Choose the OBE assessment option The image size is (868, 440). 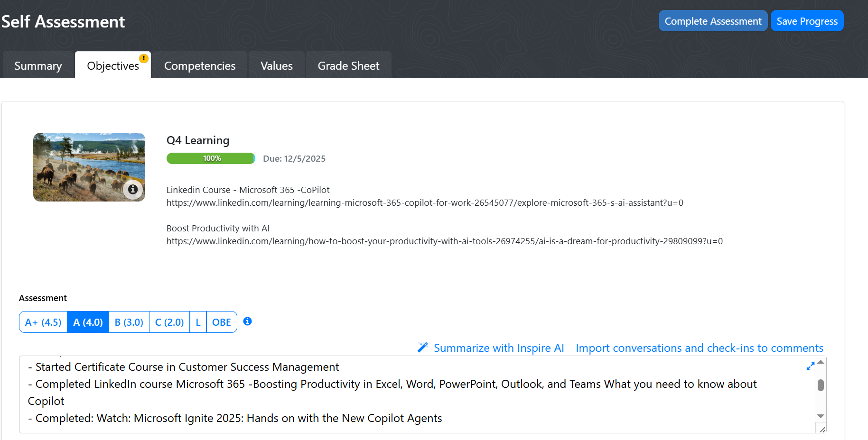[221, 322]
